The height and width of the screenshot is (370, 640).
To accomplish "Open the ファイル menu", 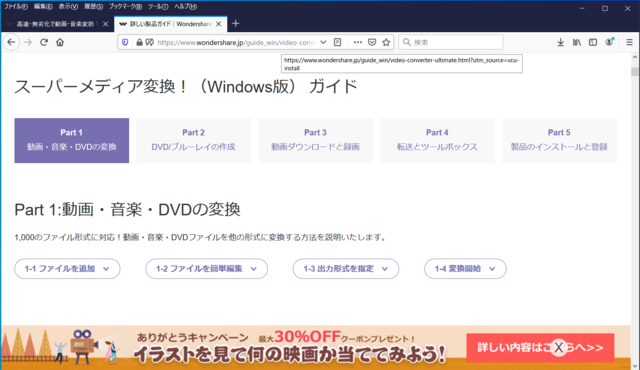I will pyautogui.click(x=16, y=7).
